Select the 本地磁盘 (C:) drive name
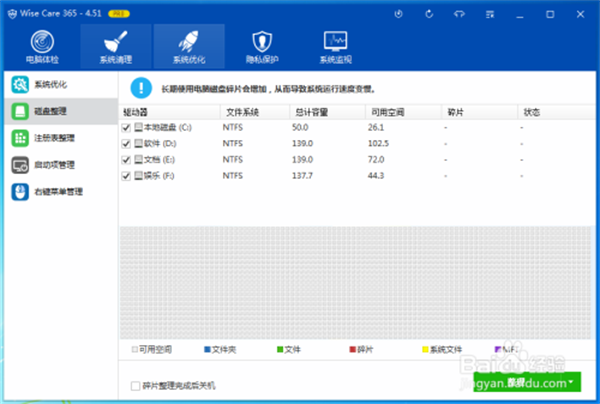This screenshot has height=404, width=600. coord(168,127)
